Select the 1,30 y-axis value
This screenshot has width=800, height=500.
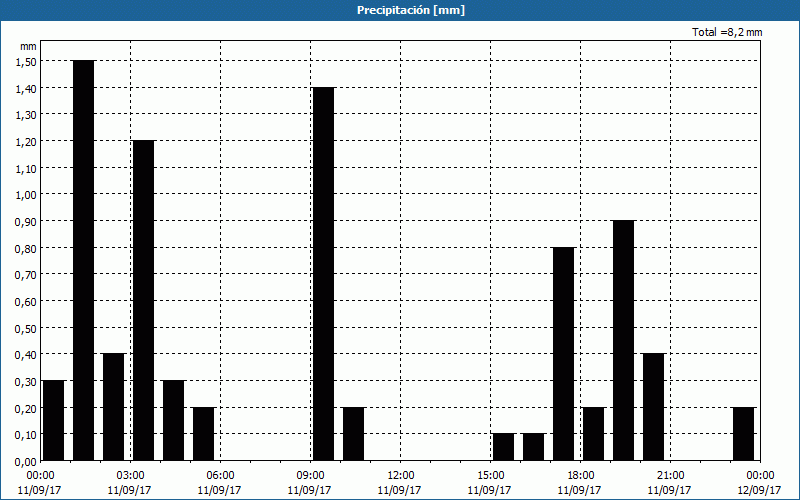pos(26,115)
